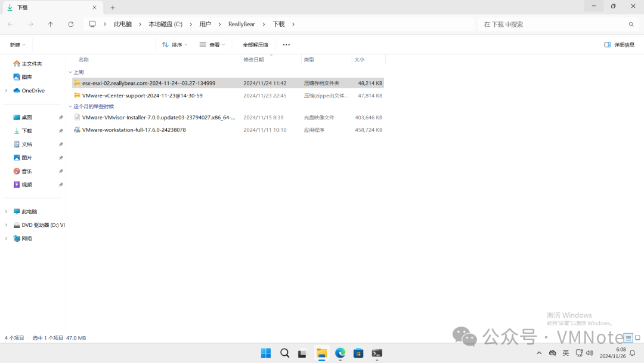The image size is (644, 363).
Task: Sort by the 名称 column header
Action: click(x=83, y=60)
